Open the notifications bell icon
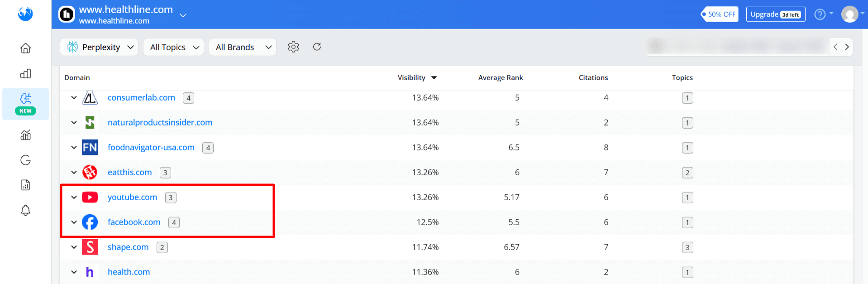The image size is (868, 284). coord(26,210)
